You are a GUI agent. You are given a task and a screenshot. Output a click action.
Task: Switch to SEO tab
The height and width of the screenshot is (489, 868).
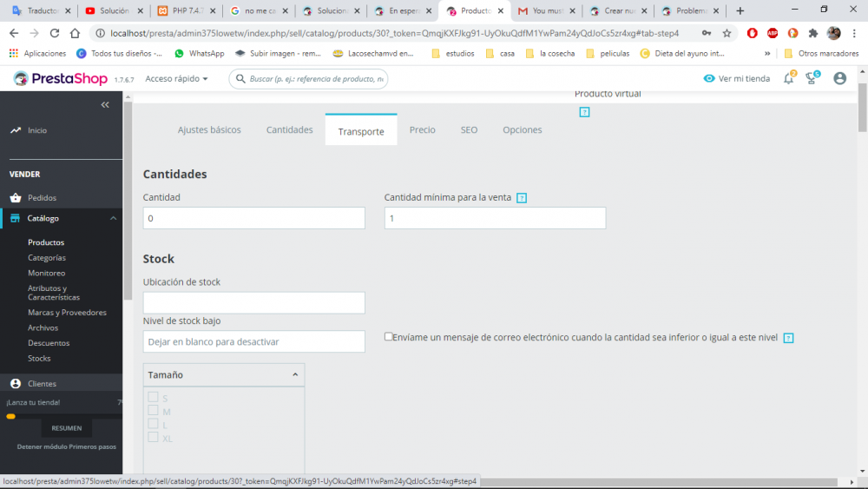469,129
